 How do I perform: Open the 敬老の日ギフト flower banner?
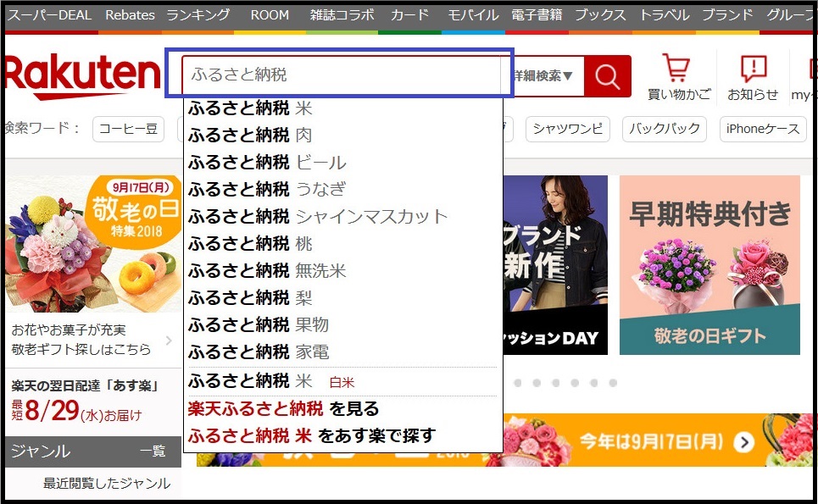coord(709,265)
